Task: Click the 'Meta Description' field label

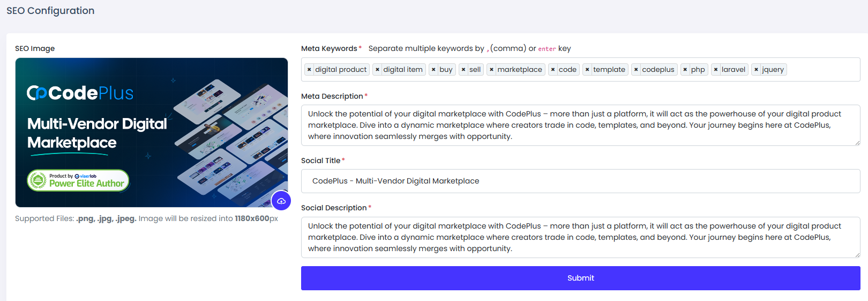Action: tap(332, 96)
